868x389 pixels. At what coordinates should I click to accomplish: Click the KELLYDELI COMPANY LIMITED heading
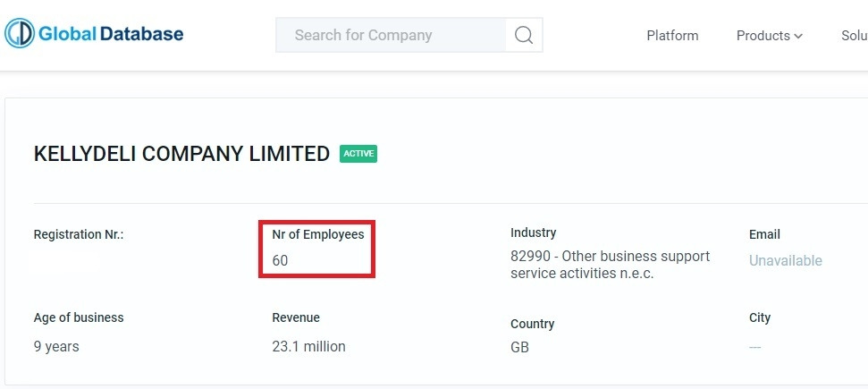coord(181,154)
